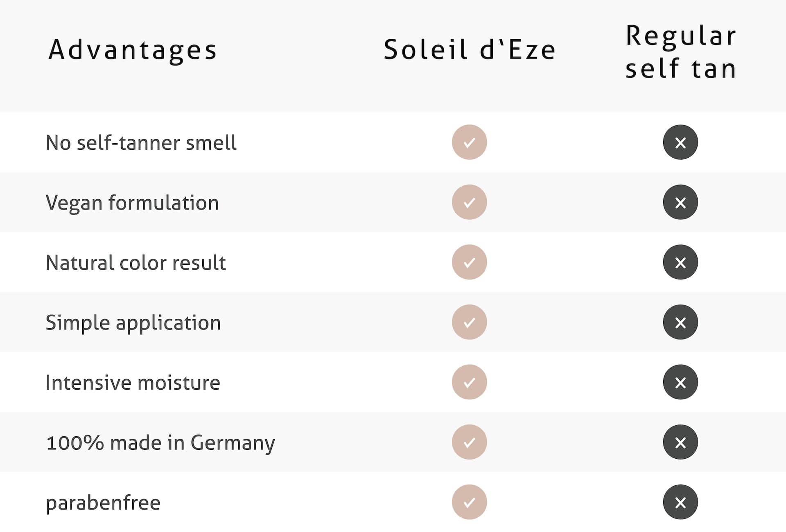The width and height of the screenshot is (786, 532).
Task: Click the checkmark for Intensive moisture
Action: pyautogui.click(x=469, y=382)
